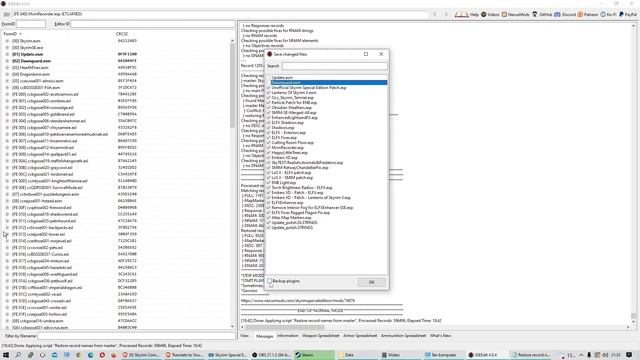The height and width of the screenshot is (360, 640).
Task: Click the Help book icon in toolbar
Action: click(x=462, y=14)
